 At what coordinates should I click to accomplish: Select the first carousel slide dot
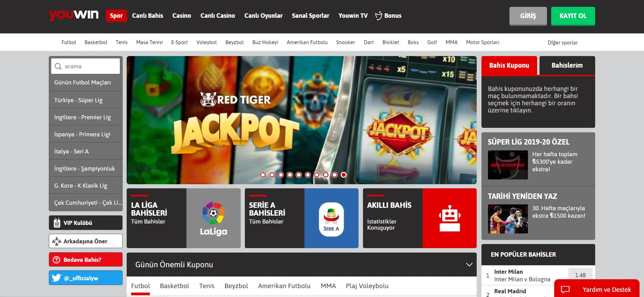click(x=263, y=175)
